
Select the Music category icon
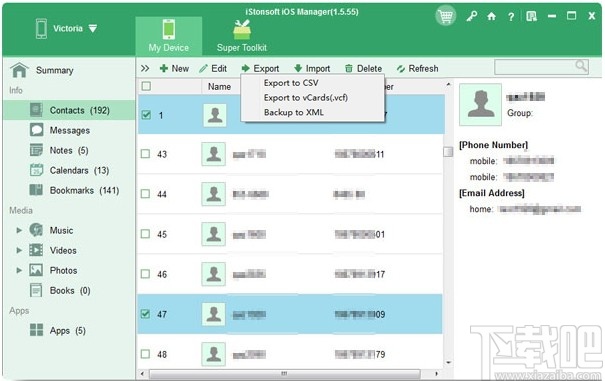(36, 230)
